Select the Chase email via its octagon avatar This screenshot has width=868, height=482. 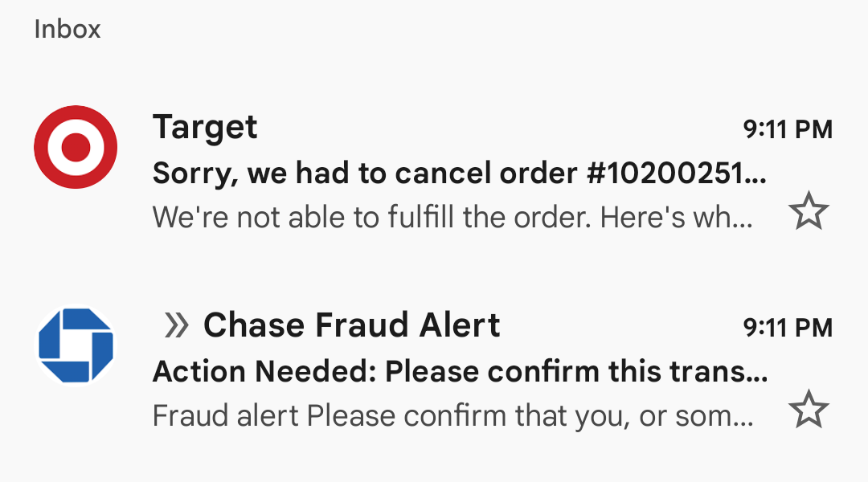[x=76, y=345]
